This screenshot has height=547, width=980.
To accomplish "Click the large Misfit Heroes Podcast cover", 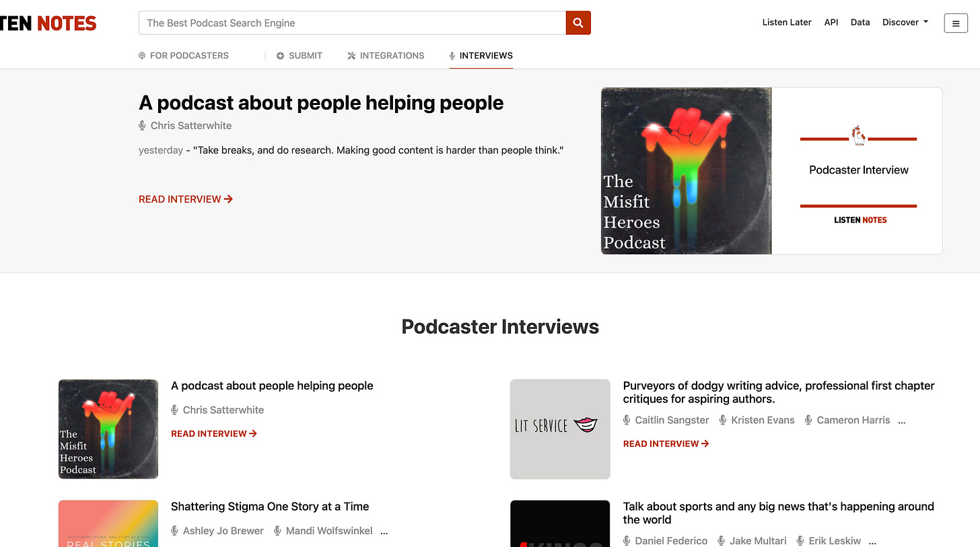I will (x=686, y=171).
